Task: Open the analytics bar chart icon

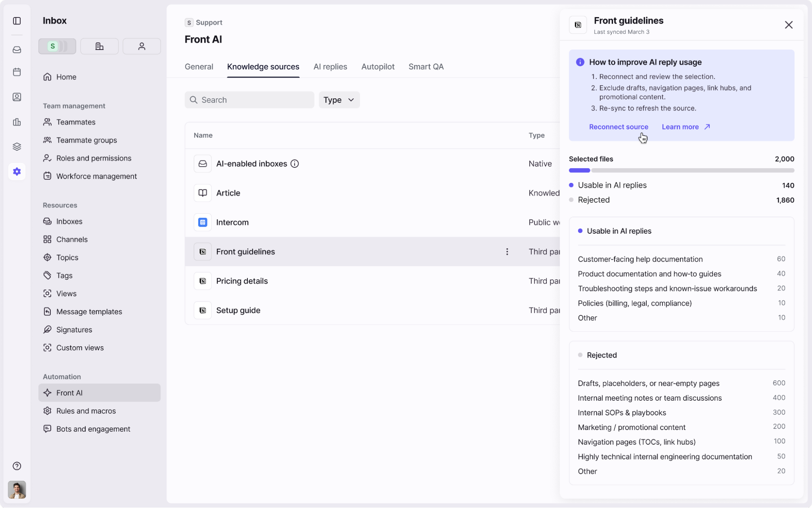Action: pos(17,122)
